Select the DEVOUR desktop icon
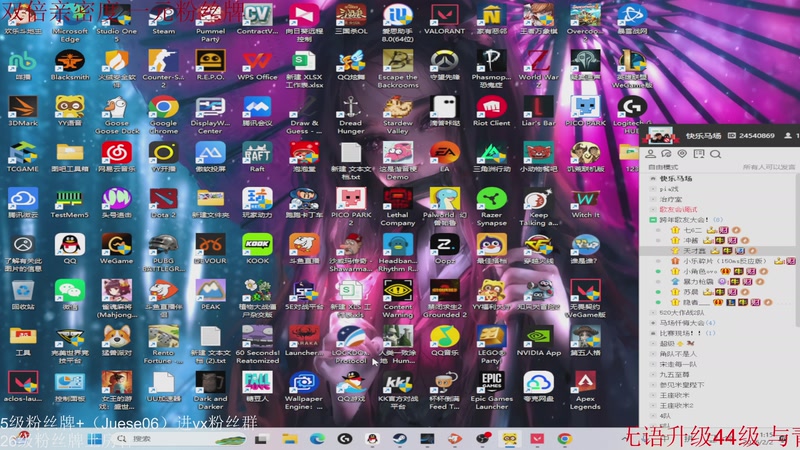 (x=210, y=249)
